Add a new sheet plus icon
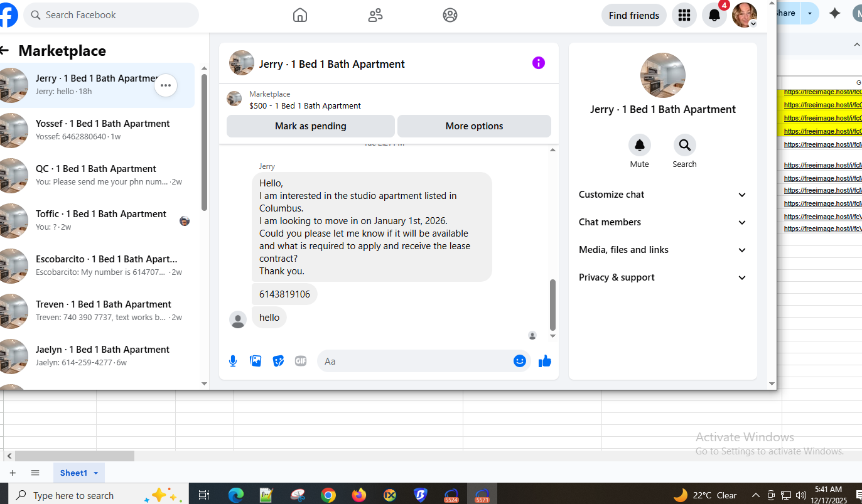Image resolution: width=862 pixels, height=504 pixels. (x=12, y=473)
